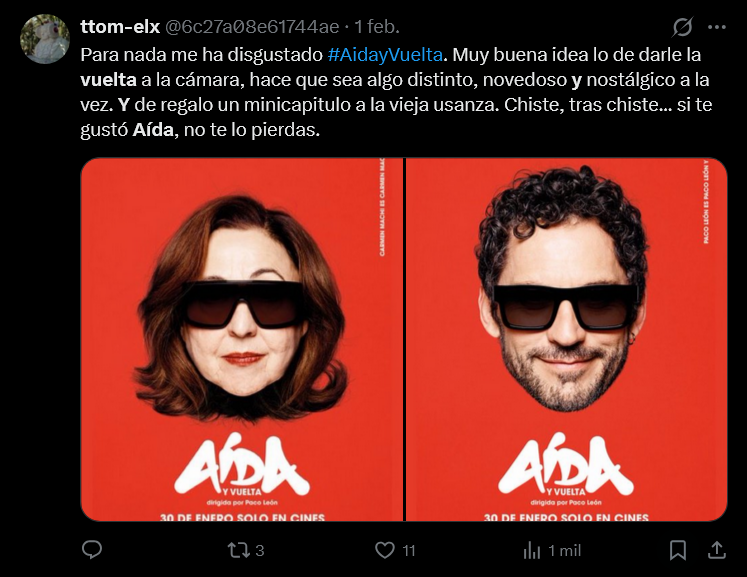The height and width of the screenshot is (577, 747).
Task: Click the tweet text starting 'Para nada'
Action: (396, 92)
